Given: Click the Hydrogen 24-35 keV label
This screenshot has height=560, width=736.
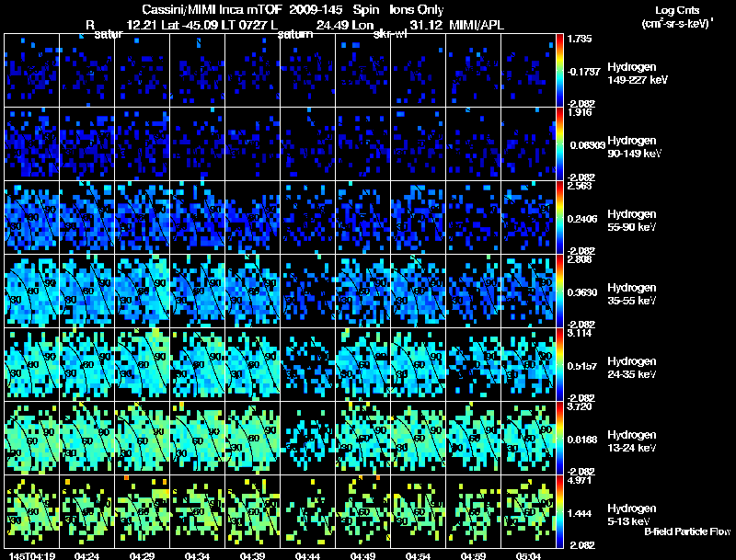Looking at the screenshot, I should coord(631,368).
